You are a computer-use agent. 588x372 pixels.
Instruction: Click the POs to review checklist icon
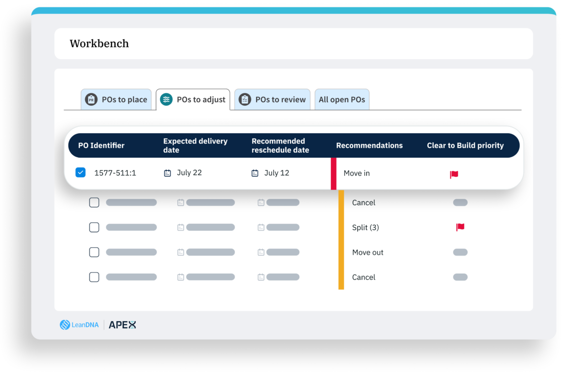245,99
